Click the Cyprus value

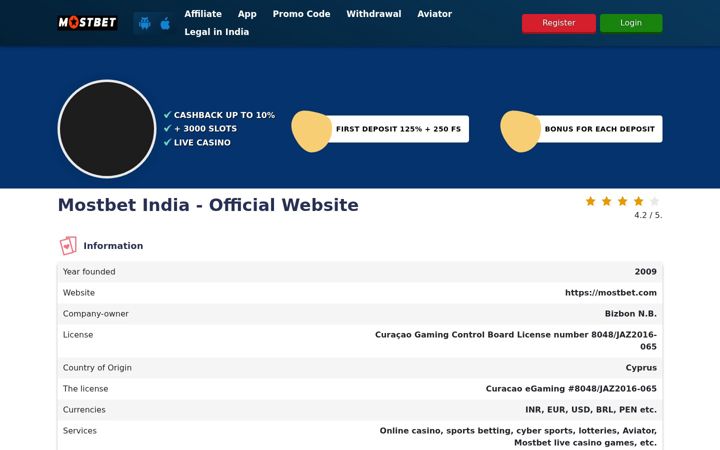tap(641, 367)
